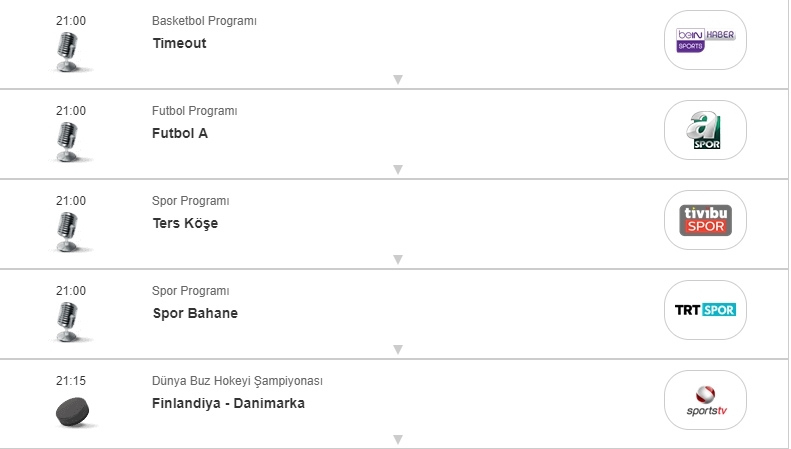Click the Spor Bahane program title
The width and height of the screenshot is (791, 449).
click(195, 314)
